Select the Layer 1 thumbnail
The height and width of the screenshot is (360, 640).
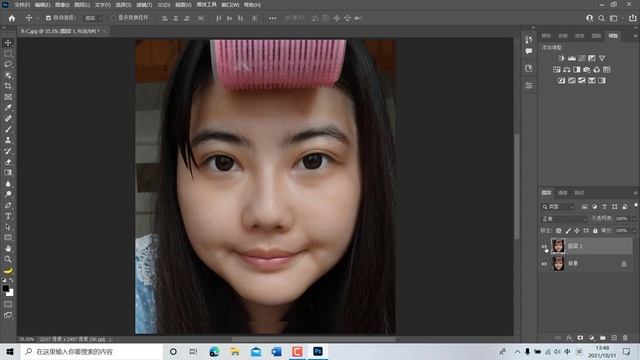(x=558, y=246)
